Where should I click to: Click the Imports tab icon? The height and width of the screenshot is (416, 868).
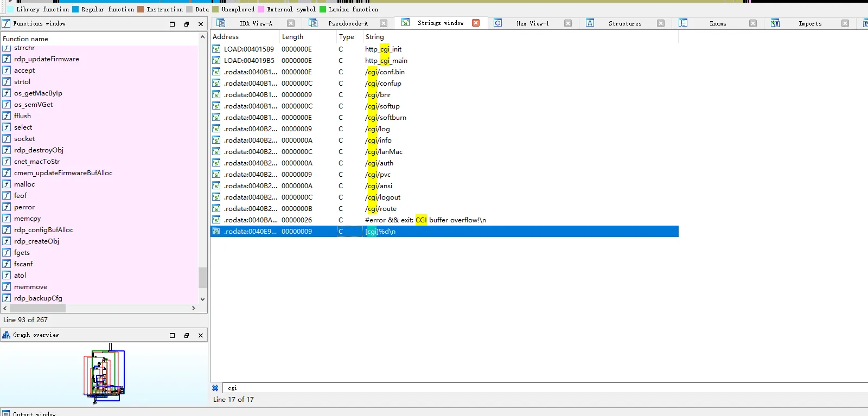point(775,23)
